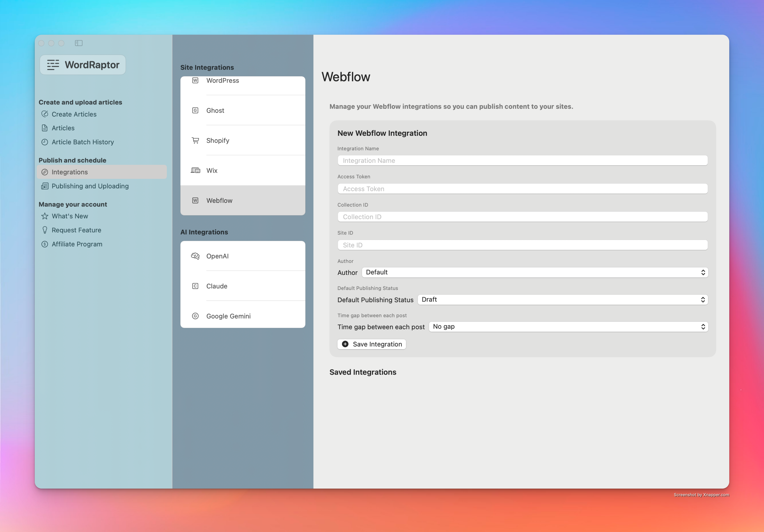Click the Article Batch History clock icon
Screen dimensions: 764x532
pos(45,142)
